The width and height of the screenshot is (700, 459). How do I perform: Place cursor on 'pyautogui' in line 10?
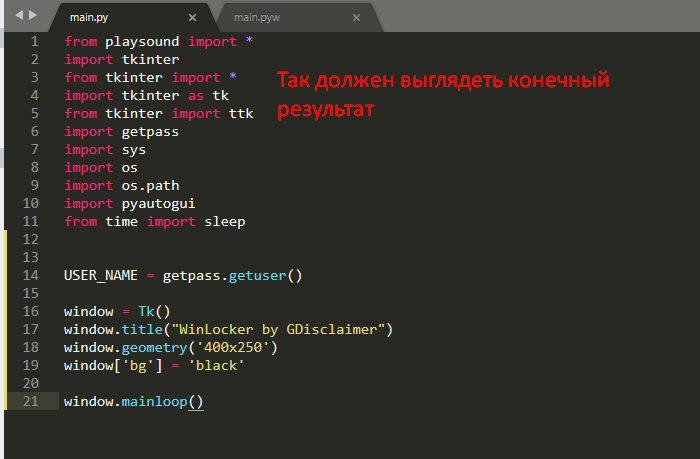tap(158, 204)
